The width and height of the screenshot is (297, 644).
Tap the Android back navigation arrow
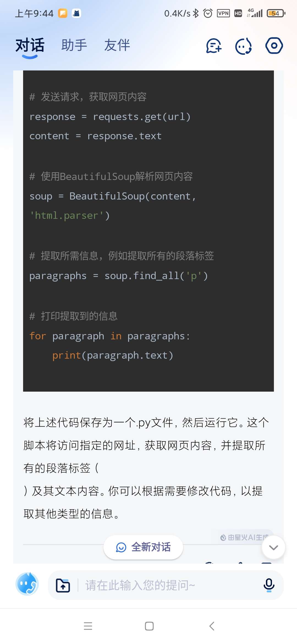pyautogui.click(x=211, y=626)
